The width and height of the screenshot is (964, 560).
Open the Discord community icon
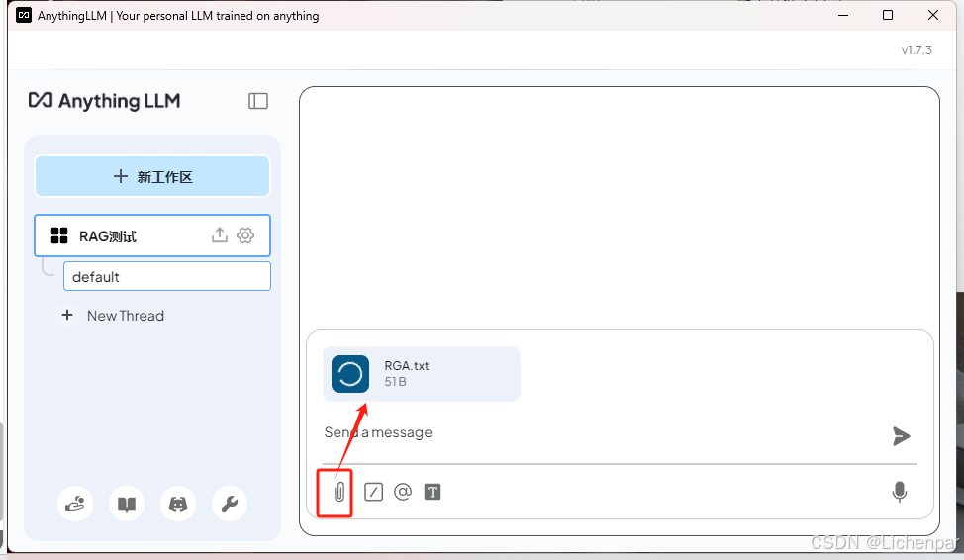pos(178,504)
